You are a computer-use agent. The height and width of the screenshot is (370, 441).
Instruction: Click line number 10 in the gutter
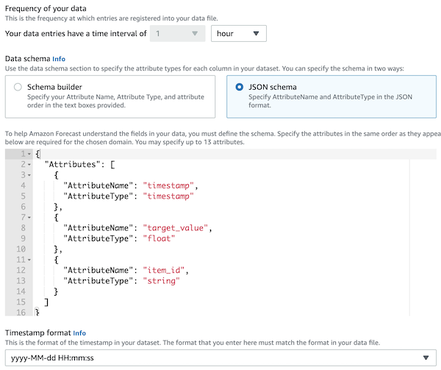[x=21, y=249]
